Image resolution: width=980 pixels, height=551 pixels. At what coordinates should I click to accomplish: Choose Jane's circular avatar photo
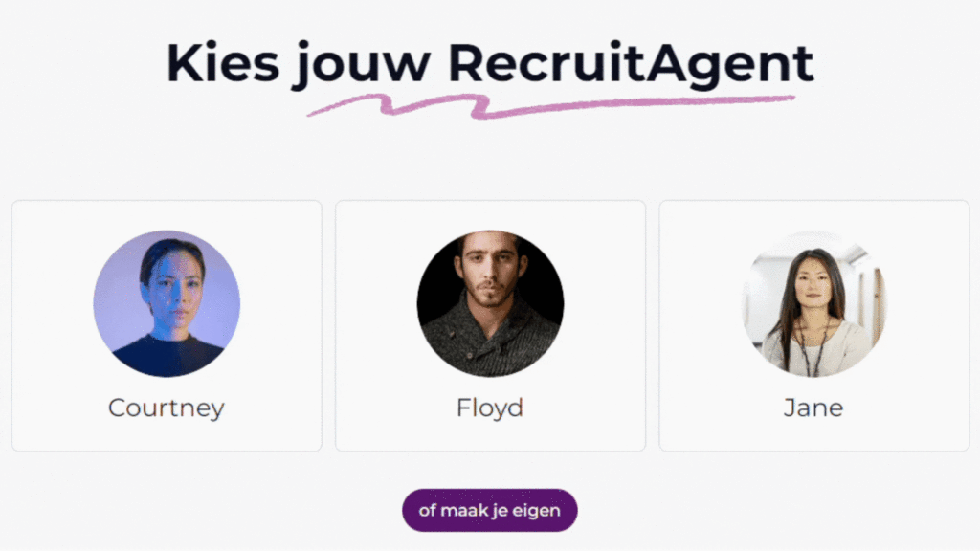813,303
